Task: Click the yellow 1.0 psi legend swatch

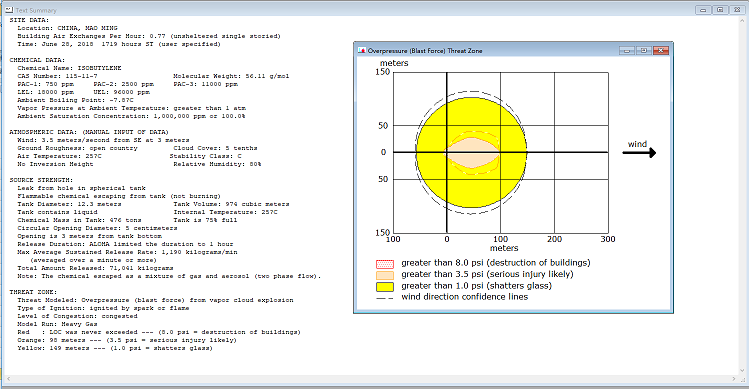Action: (x=385, y=287)
